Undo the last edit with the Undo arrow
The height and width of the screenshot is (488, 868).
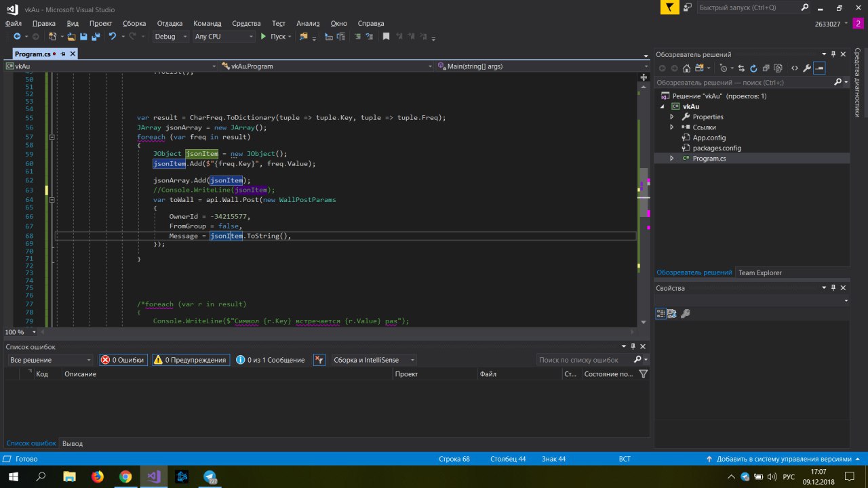(x=113, y=37)
